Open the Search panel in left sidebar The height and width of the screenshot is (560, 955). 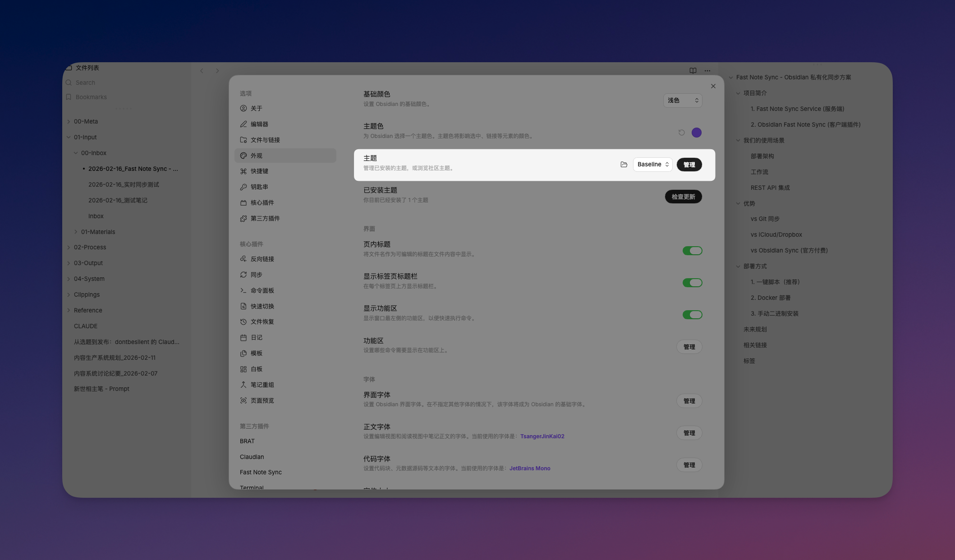[85, 83]
